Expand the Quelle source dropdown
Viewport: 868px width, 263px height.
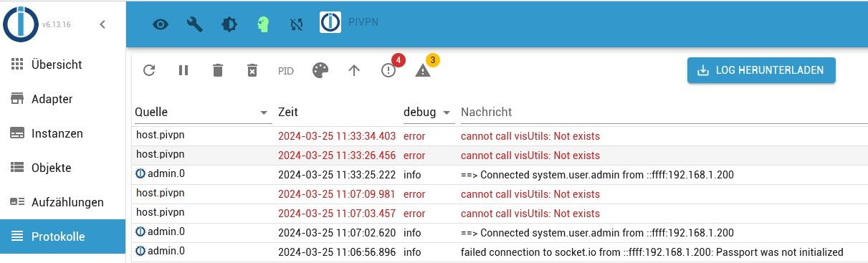click(265, 113)
